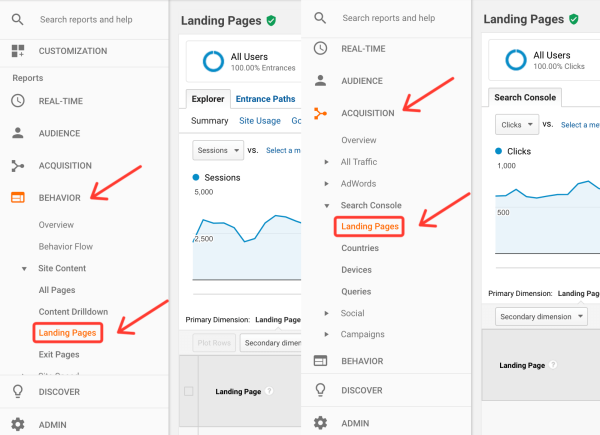Expand Campaigns arrow
This screenshot has height=435, width=600.
[x=326, y=334]
